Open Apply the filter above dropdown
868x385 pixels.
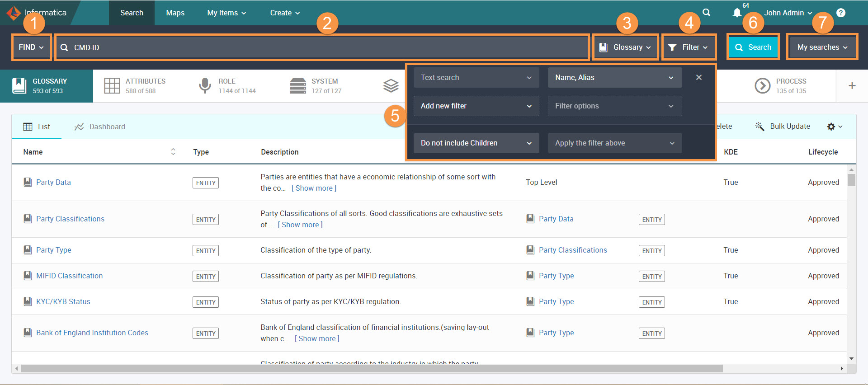(615, 143)
